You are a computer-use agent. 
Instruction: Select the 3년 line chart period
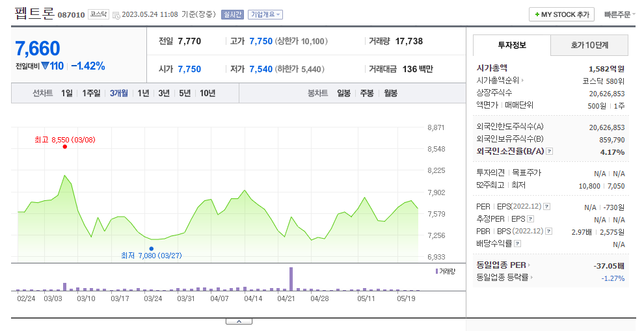[x=164, y=94]
